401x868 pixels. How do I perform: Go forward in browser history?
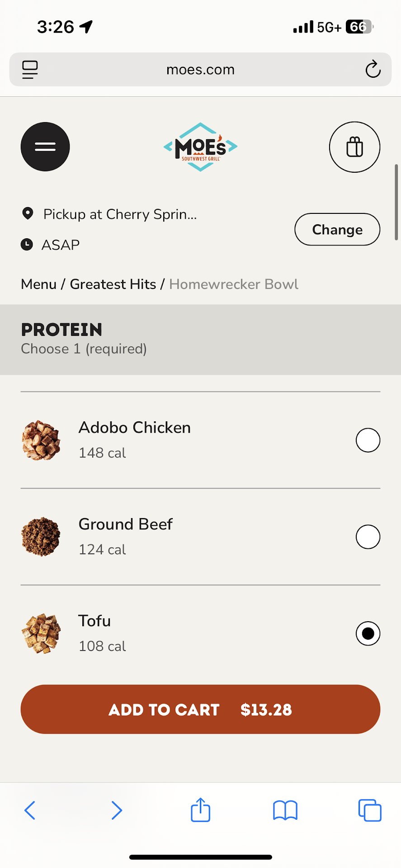[117, 810]
